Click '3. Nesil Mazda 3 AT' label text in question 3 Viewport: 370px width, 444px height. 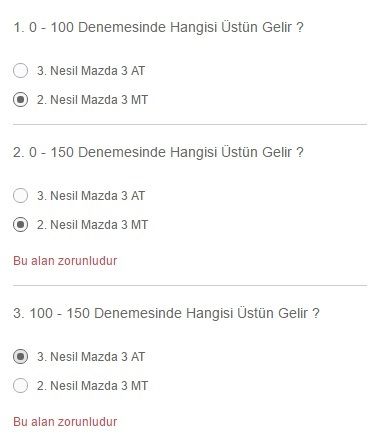[x=91, y=357]
